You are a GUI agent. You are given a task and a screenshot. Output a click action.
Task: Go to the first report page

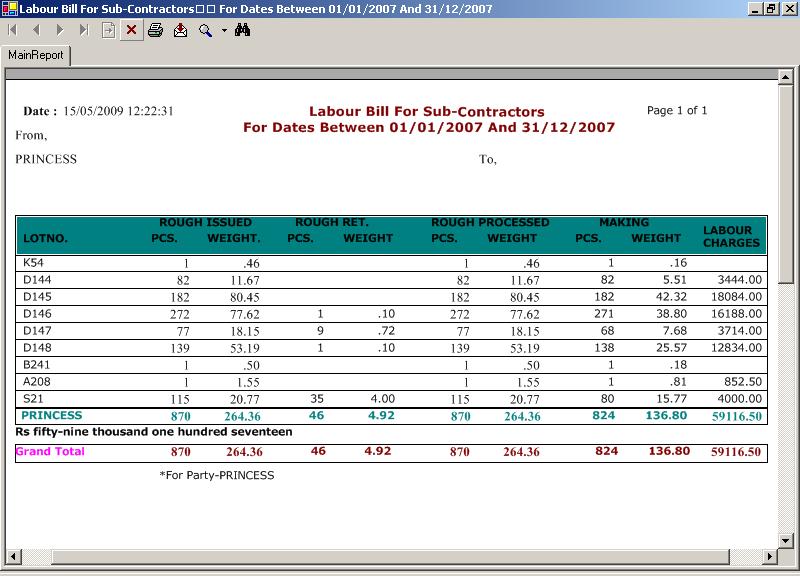pyautogui.click(x=12, y=31)
